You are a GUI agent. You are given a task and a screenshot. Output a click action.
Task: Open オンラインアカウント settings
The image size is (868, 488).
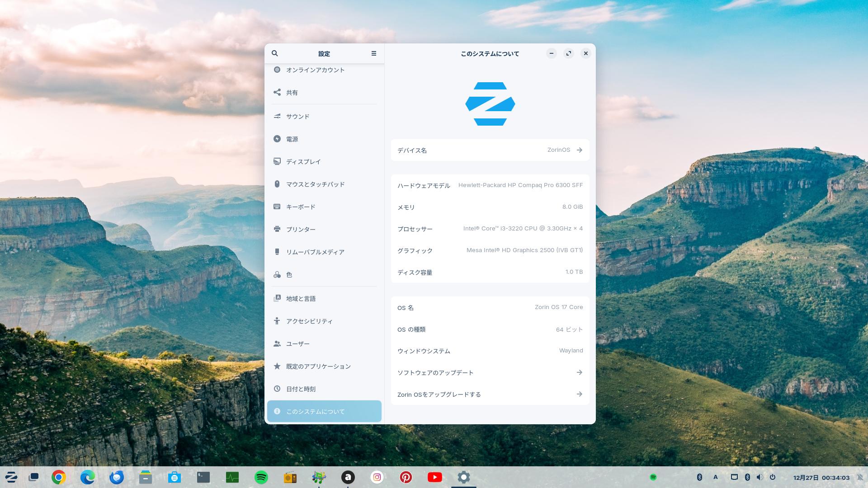(324, 70)
